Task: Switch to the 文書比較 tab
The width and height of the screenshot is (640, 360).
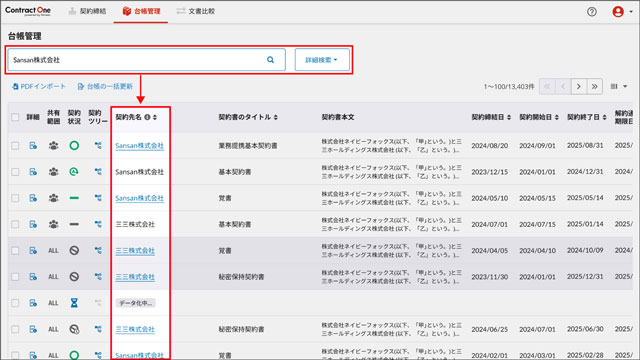Action: [x=196, y=11]
